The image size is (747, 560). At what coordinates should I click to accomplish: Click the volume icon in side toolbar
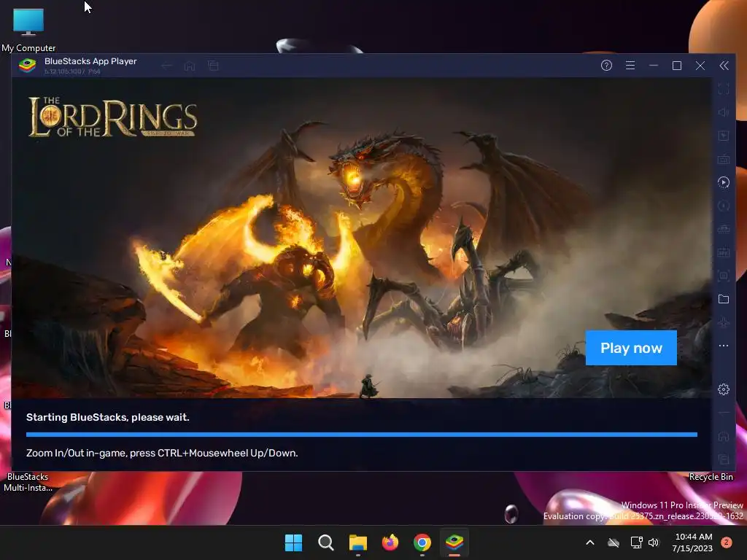723,112
